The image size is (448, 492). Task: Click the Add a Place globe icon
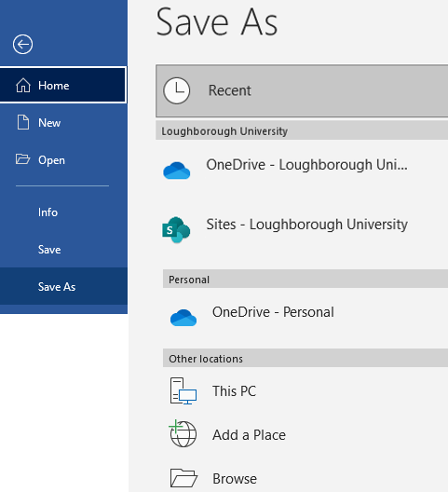click(x=183, y=433)
